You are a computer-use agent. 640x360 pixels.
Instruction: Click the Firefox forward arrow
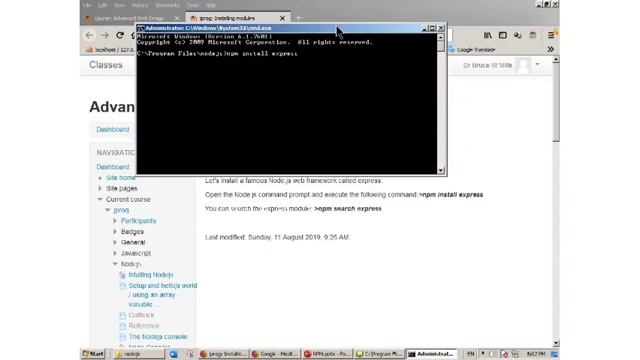click(104, 36)
